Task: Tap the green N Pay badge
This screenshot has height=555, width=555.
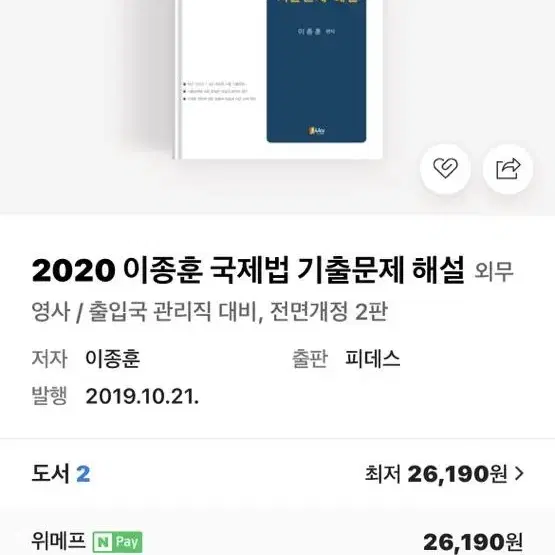Action: (118, 542)
